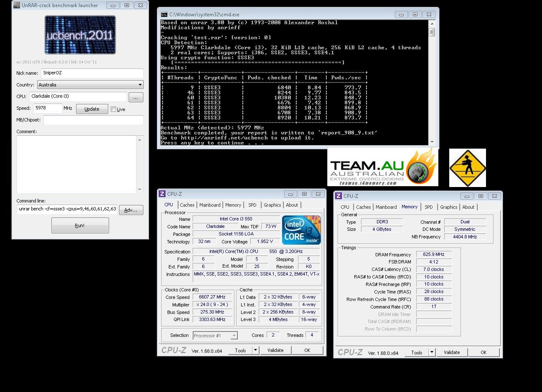Click the CPU-Z icon in Memory window title
Image resolution: width=542 pixels, height=392 pixels.
click(x=338, y=196)
